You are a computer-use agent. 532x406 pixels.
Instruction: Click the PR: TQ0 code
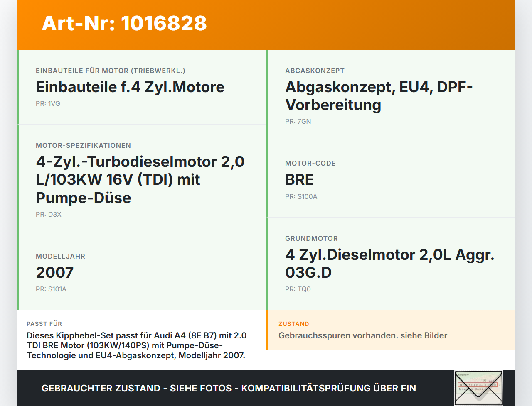click(298, 289)
